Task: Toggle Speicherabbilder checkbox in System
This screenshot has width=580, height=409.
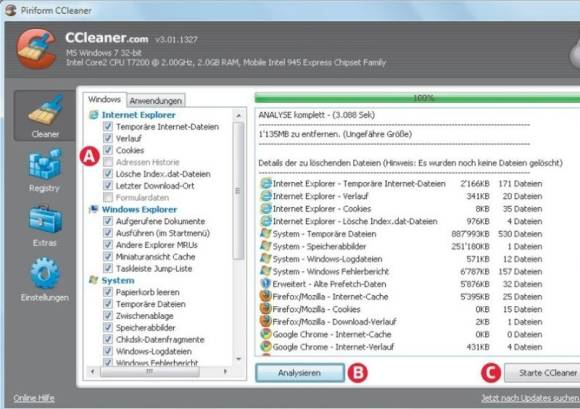Action: coord(108,328)
